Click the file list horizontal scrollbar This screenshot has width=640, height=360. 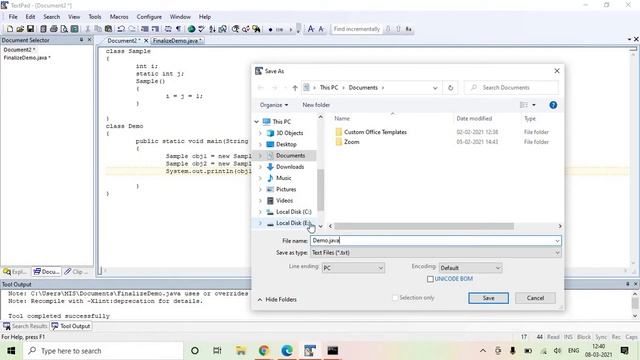pyautogui.click(x=424, y=226)
